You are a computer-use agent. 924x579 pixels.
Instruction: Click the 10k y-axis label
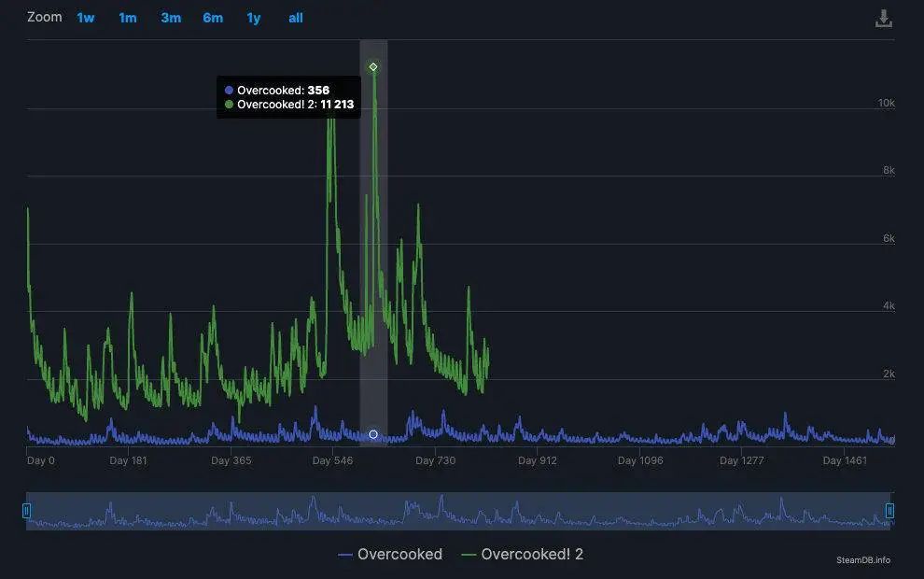(887, 103)
